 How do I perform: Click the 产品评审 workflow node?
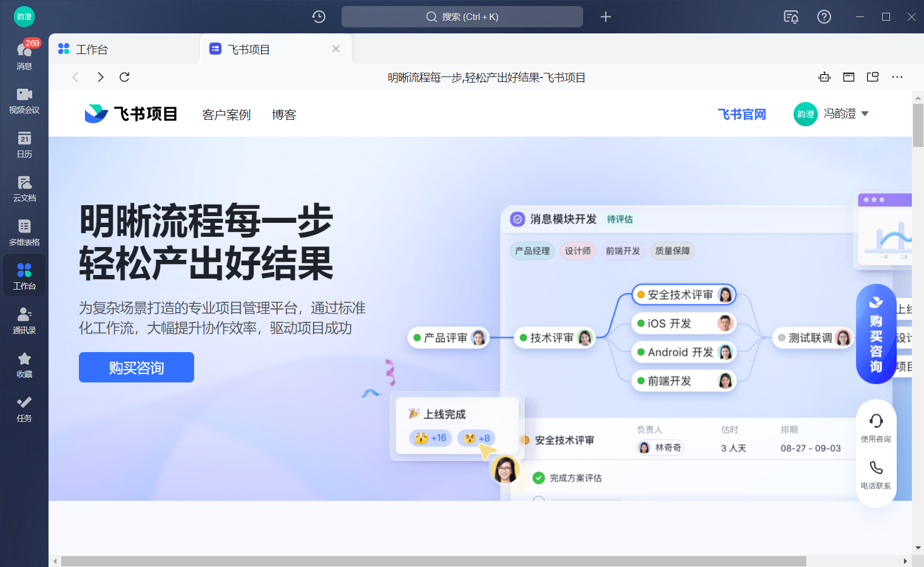click(x=448, y=338)
